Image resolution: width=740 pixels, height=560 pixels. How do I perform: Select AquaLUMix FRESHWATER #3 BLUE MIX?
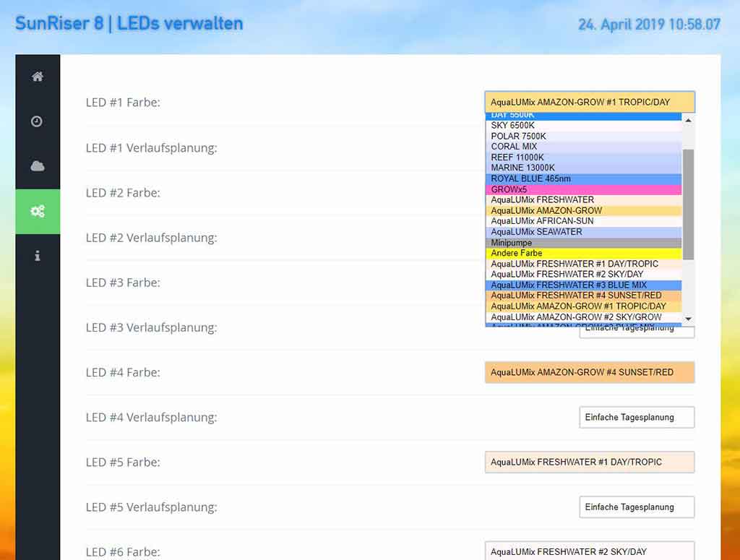[x=583, y=285]
